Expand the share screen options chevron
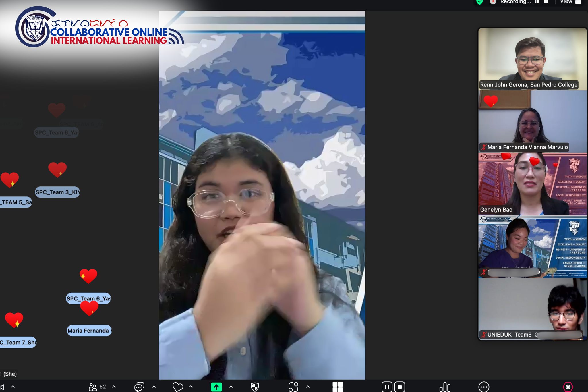 click(x=231, y=387)
